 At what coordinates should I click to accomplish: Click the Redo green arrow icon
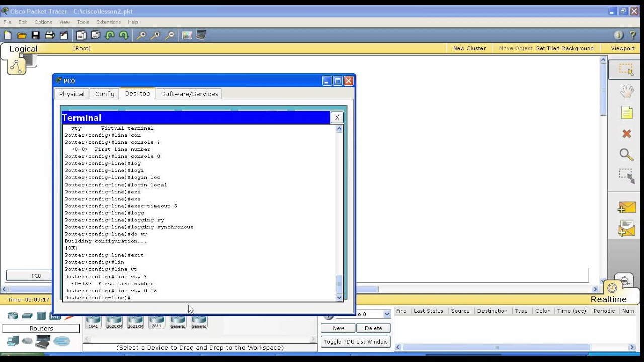coord(123,35)
